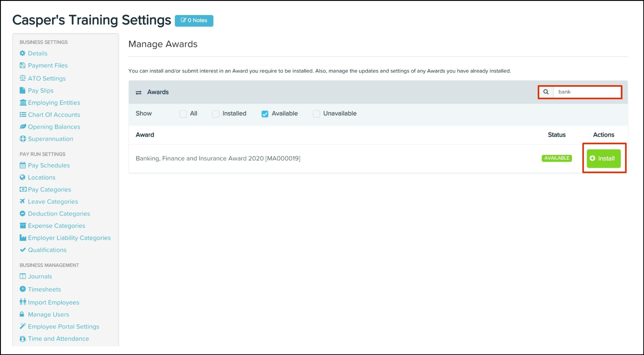Enable the Installed awards checkbox
The height and width of the screenshot is (355, 644).
[x=216, y=114]
